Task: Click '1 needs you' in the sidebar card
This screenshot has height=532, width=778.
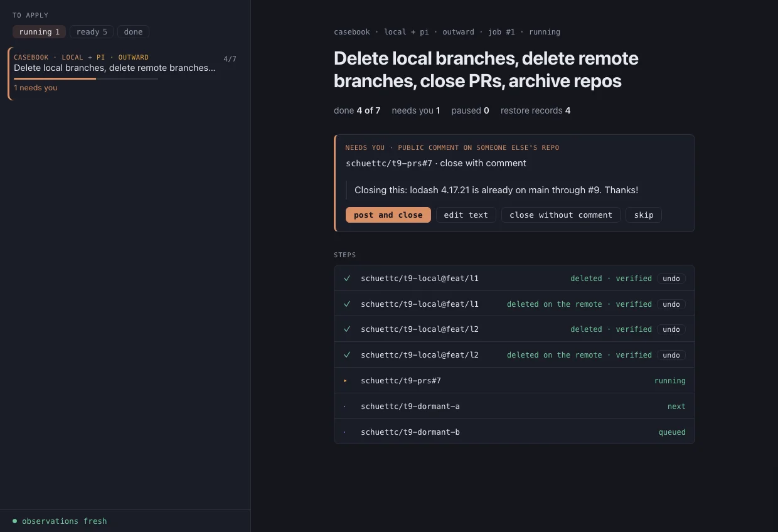Action: point(36,88)
